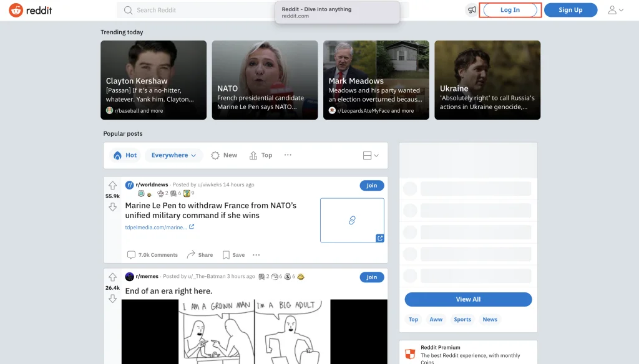The width and height of the screenshot is (639, 364).
Task: Click the Reddit Premium shield icon
Action: coord(410,353)
